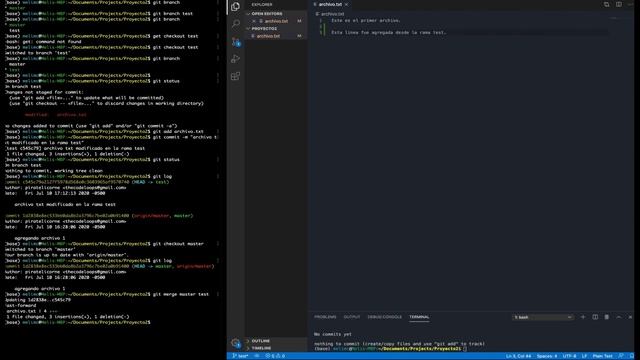Image resolution: width=640 pixels, height=360 pixels.
Task: Open the Source Control view
Action: point(236,42)
